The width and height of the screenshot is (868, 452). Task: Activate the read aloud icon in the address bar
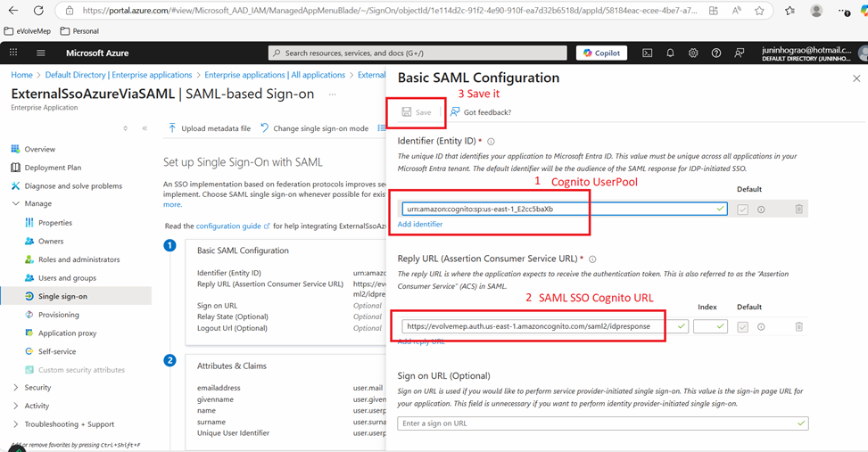point(736,11)
